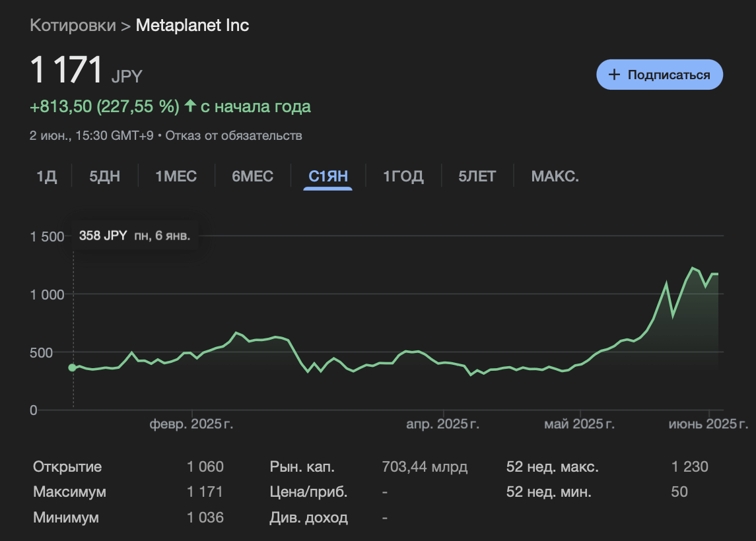This screenshot has width=756, height=541.
Task: Click the 52 нед. макс. label
Action: [x=553, y=466]
